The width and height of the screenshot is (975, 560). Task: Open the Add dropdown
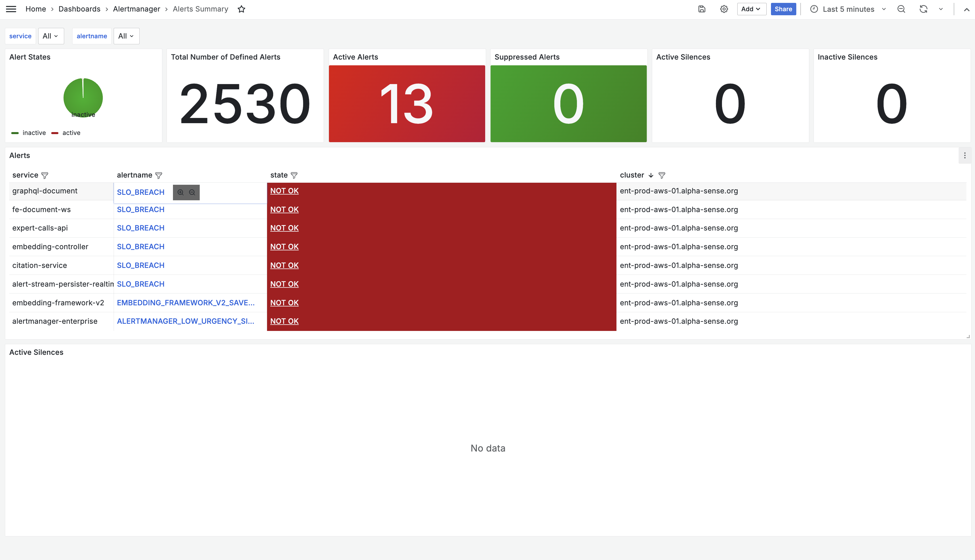(x=751, y=9)
